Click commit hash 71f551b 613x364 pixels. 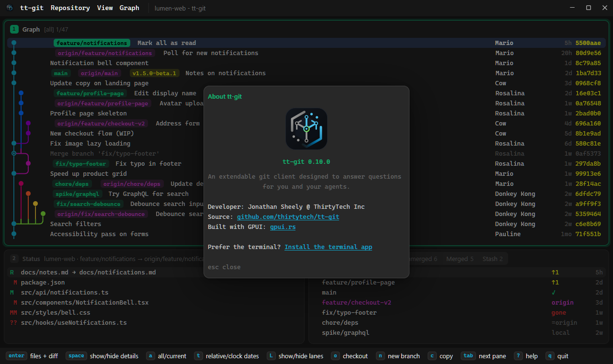click(588, 234)
